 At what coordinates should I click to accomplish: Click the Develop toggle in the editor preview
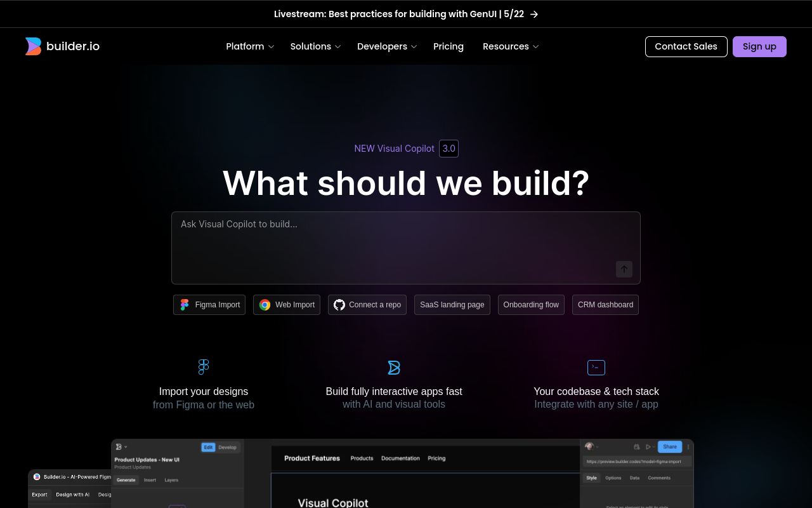[x=228, y=447]
